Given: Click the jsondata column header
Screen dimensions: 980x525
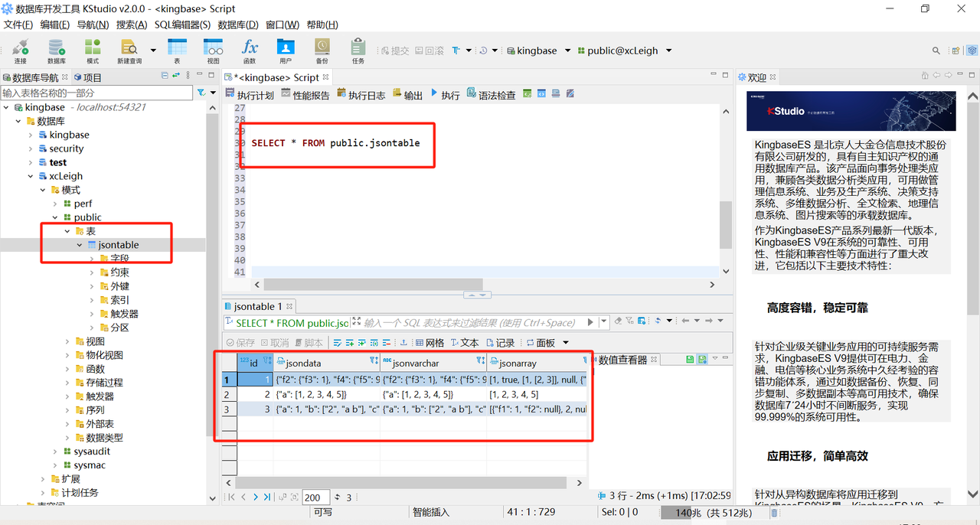Looking at the screenshot, I should coord(327,363).
